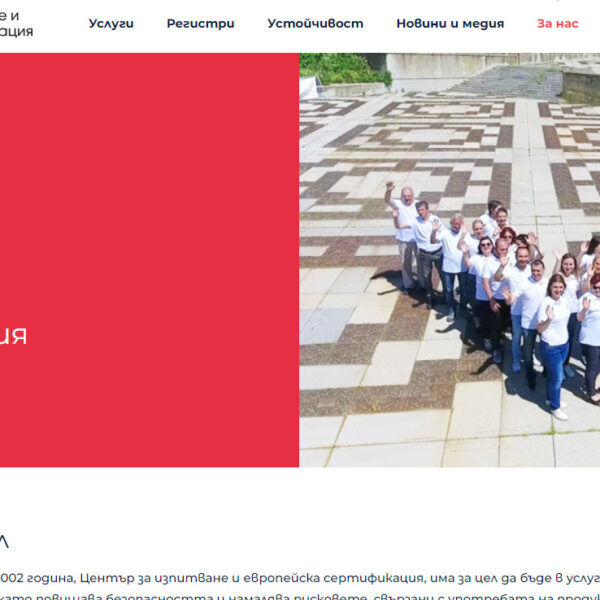600x600 pixels.
Task: Click the woman in blue jeans up front
Action: [554, 346]
